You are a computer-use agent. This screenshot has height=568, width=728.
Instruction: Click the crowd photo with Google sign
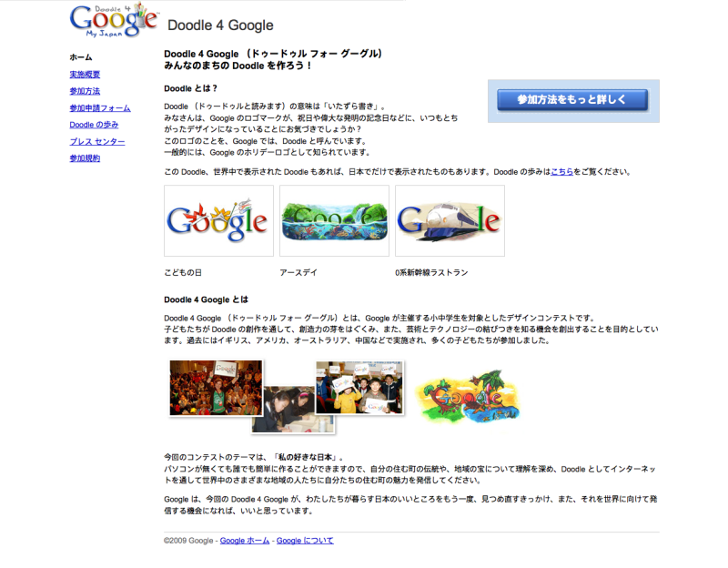coord(216,388)
